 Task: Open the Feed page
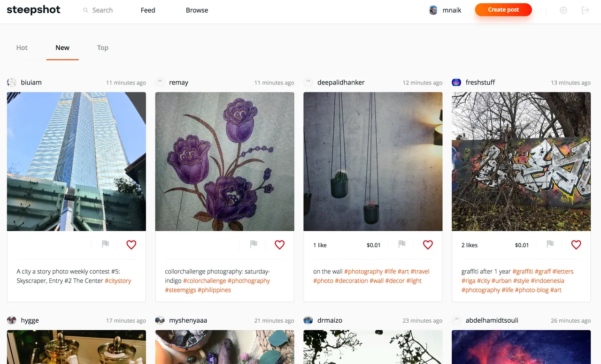tap(148, 10)
